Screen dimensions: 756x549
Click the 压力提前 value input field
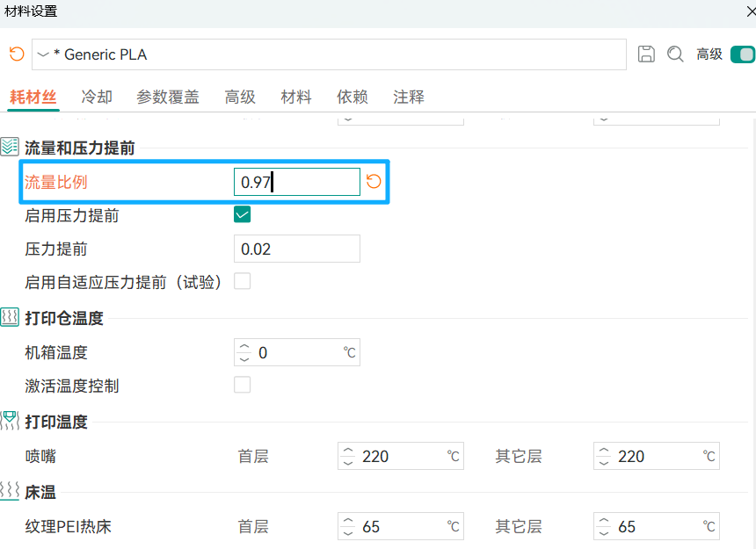coord(297,249)
